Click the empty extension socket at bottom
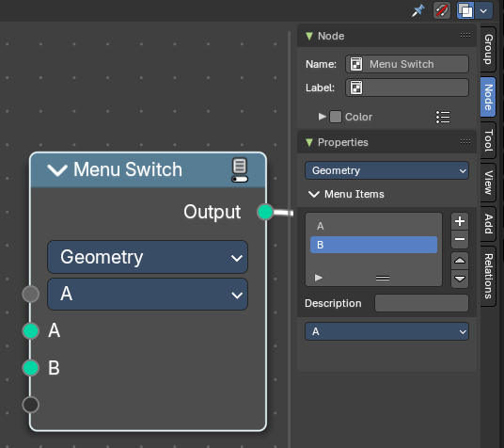 [x=30, y=405]
